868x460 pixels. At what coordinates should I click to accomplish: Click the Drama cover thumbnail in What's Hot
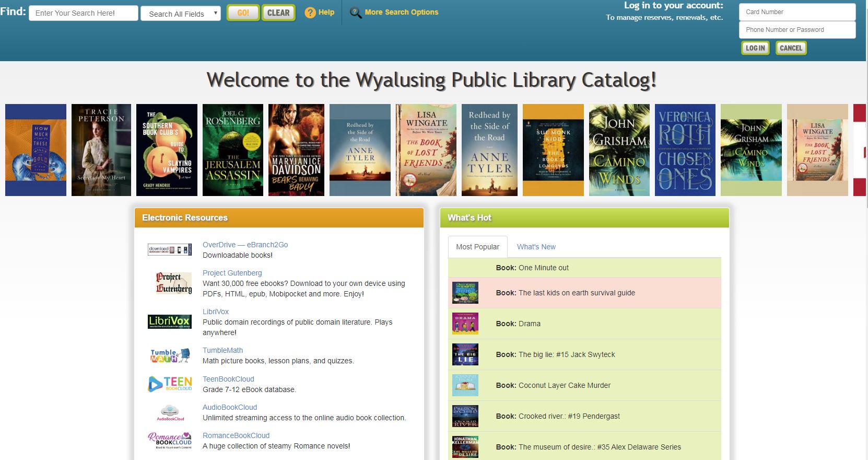pos(465,324)
